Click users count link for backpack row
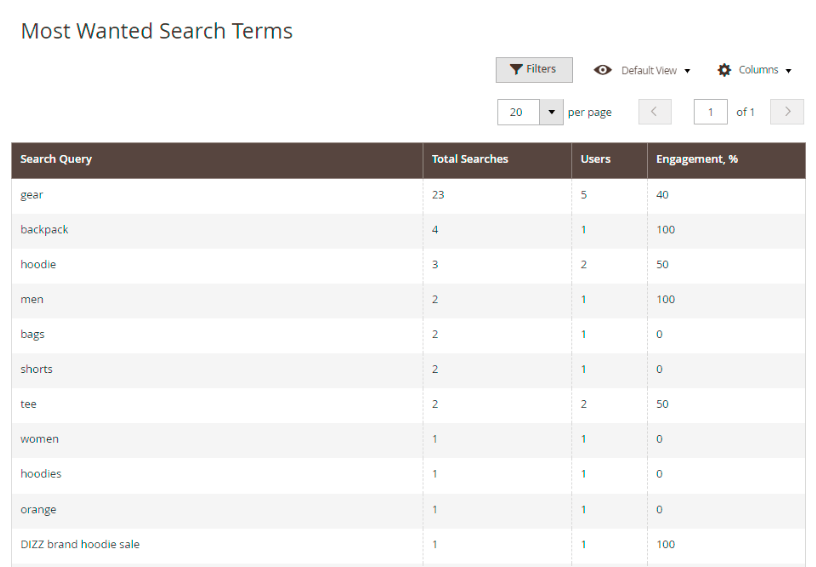The image size is (816, 567). tap(584, 230)
